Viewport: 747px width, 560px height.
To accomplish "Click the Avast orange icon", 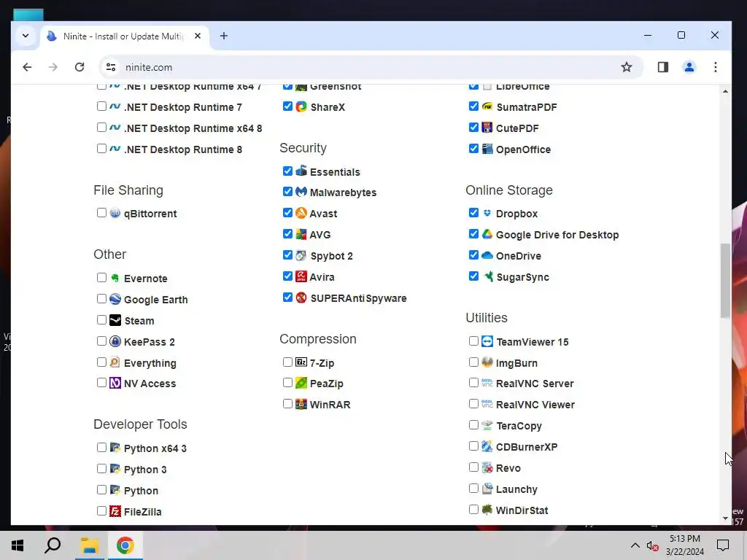I will point(301,213).
